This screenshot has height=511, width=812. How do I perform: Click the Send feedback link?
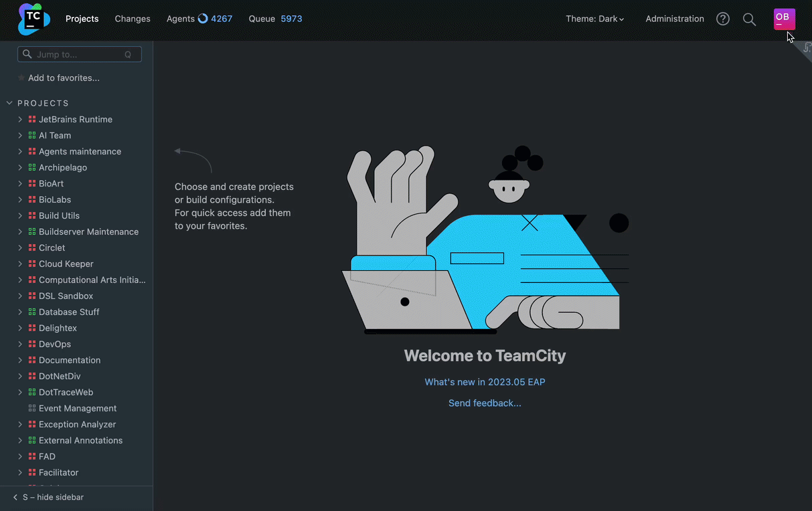(x=485, y=403)
